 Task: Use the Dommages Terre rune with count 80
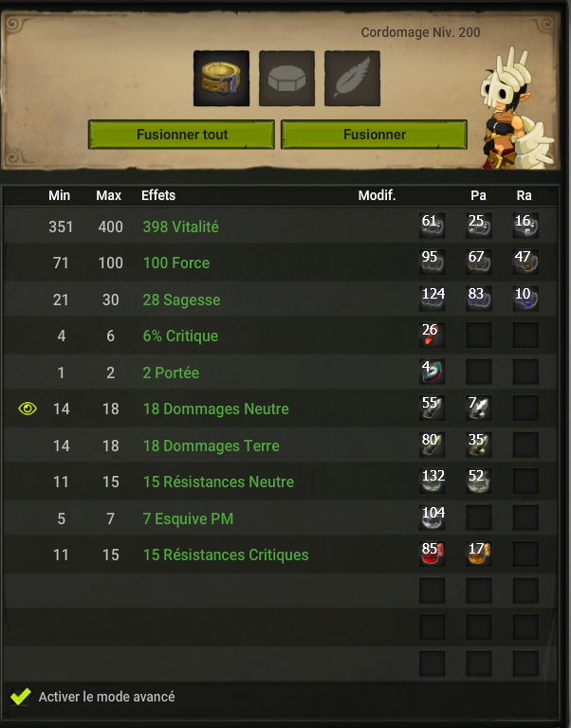click(433, 445)
